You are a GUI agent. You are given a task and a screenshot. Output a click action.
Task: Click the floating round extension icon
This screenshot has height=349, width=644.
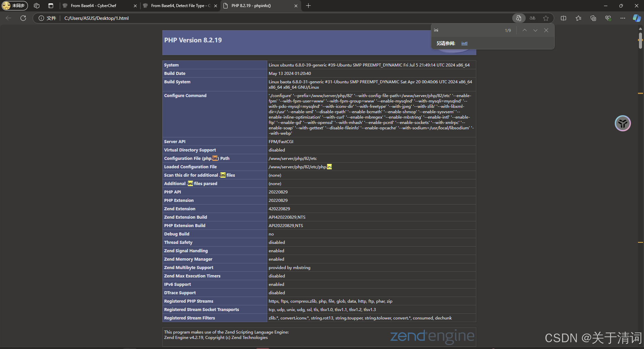tap(623, 123)
